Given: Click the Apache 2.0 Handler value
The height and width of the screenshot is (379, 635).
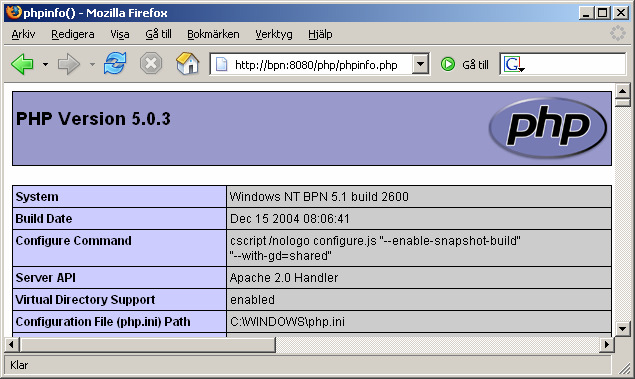Looking at the screenshot, I should 284,278.
